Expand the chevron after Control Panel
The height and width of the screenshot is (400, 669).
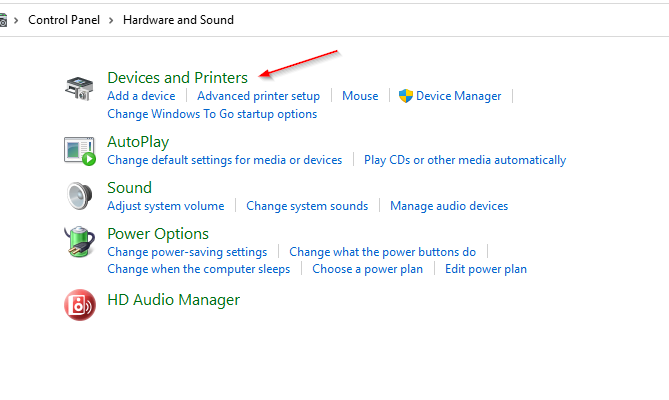[x=111, y=20]
